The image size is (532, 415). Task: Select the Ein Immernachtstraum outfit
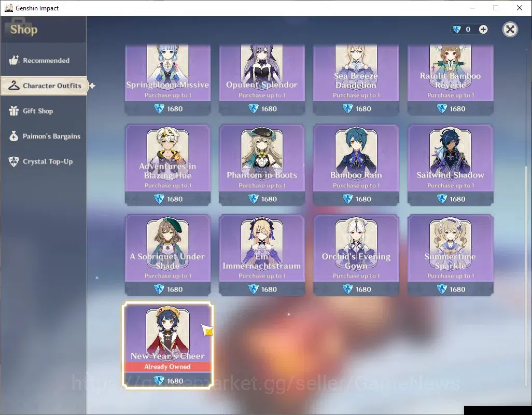(262, 255)
